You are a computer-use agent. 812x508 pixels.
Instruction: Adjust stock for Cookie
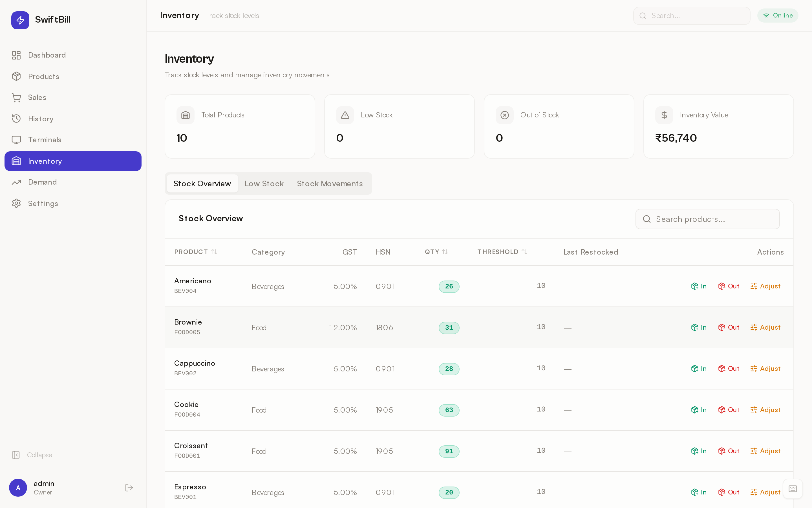765,410
